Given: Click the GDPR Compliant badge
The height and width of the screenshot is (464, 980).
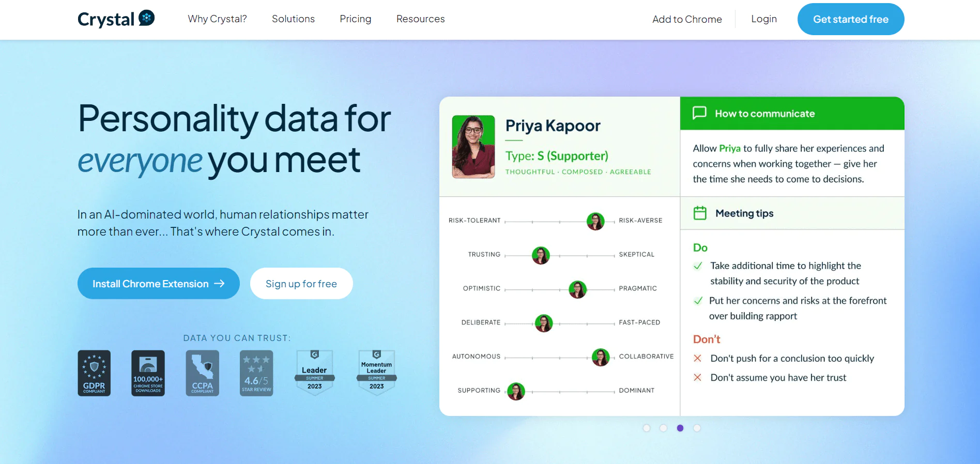Looking at the screenshot, I should click(x=94, y=373).
